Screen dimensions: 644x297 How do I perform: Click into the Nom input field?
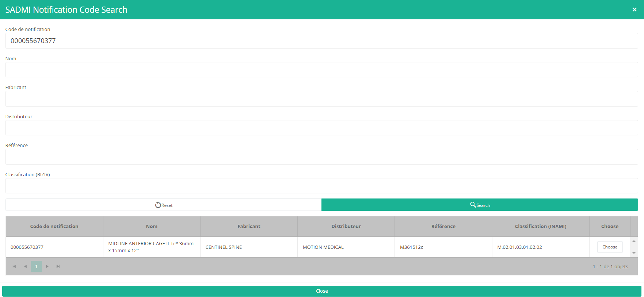(321, 70)
